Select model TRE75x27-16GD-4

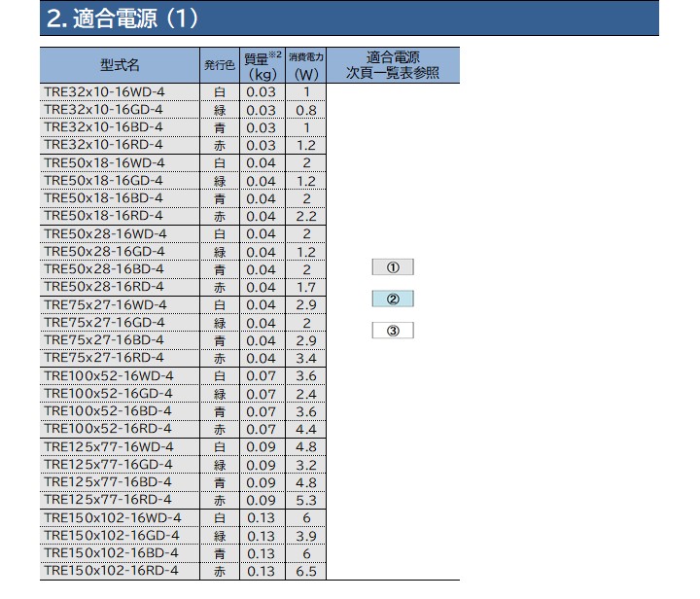[104, 323]
